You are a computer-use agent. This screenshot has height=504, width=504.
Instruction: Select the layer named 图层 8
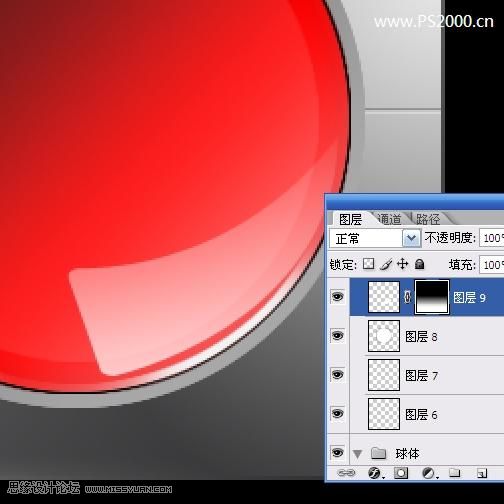tap(421, 337)
